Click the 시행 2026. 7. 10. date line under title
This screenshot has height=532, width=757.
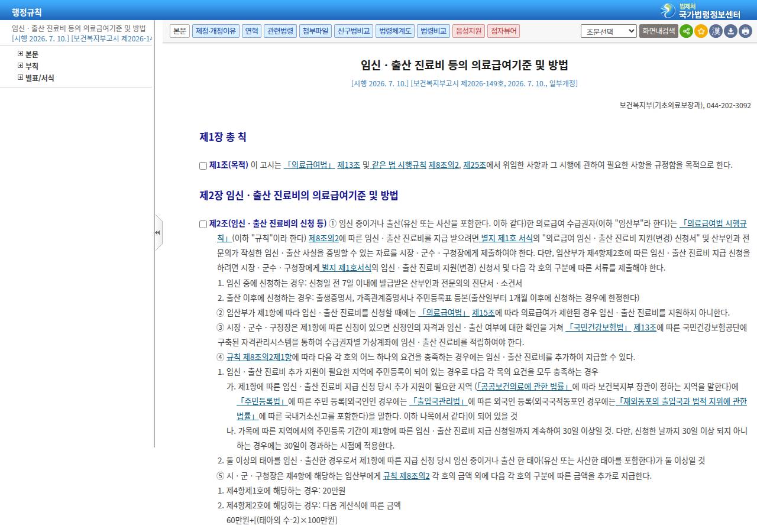click(464, 83)
